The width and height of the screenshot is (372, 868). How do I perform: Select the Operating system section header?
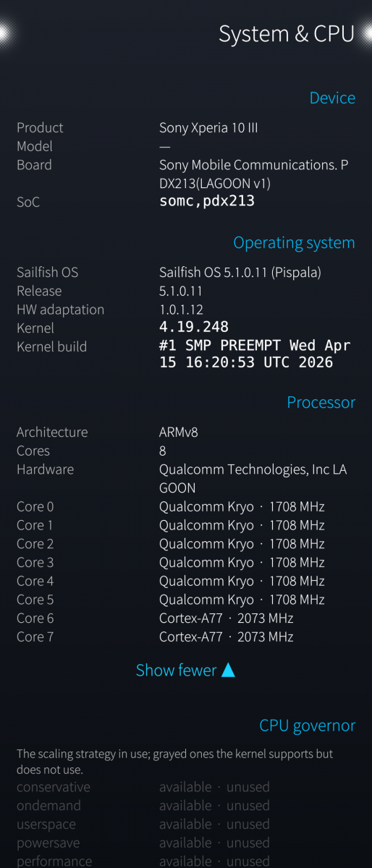pos(294,243)
